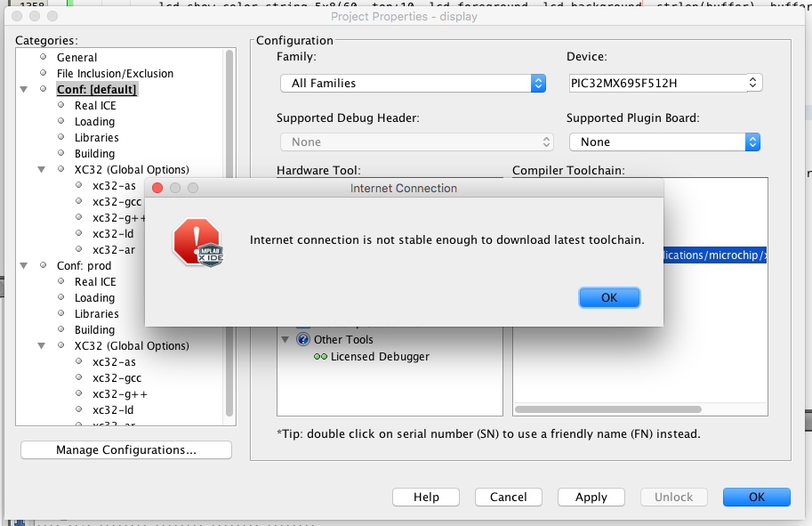
Task: Select Real ICE under Conf: prod
Action: click(95, 282)
